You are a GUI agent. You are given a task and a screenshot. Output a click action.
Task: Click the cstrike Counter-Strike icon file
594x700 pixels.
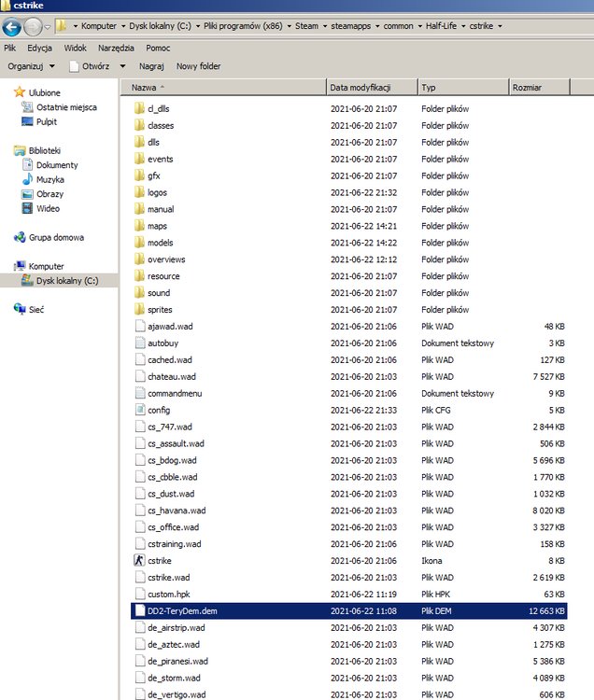pos(139,560)
